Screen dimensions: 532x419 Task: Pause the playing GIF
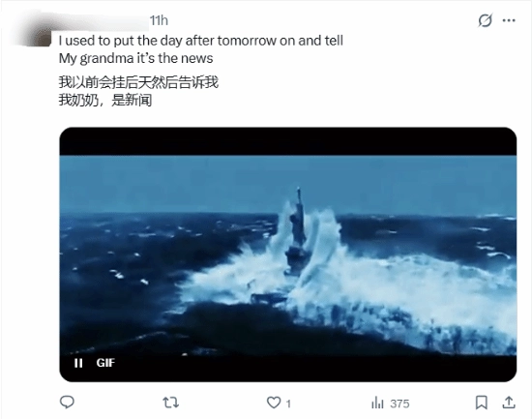click(x=78, y=363)
